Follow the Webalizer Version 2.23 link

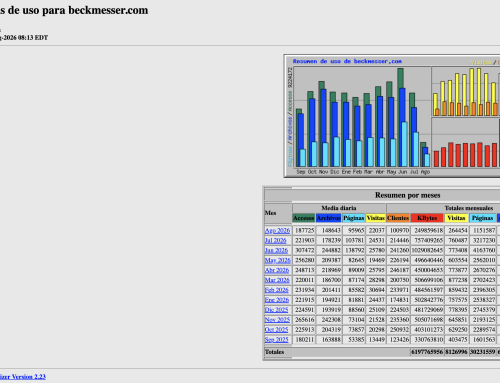tap(22, 377)
